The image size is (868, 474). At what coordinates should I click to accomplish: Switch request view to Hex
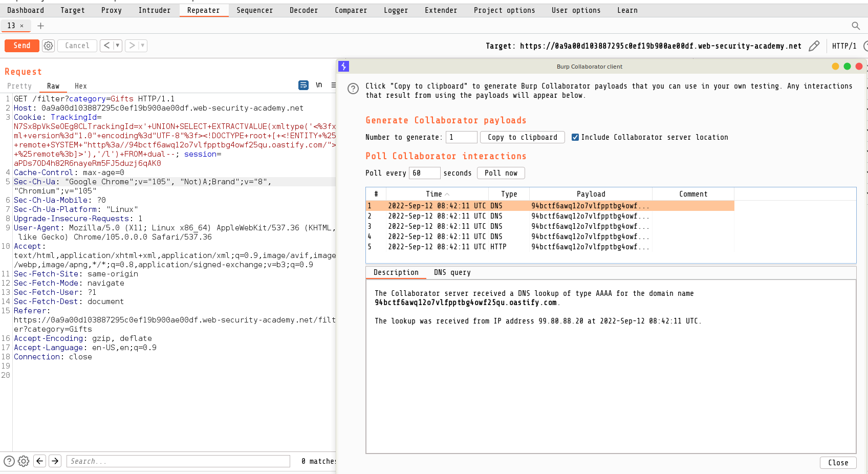81,86
